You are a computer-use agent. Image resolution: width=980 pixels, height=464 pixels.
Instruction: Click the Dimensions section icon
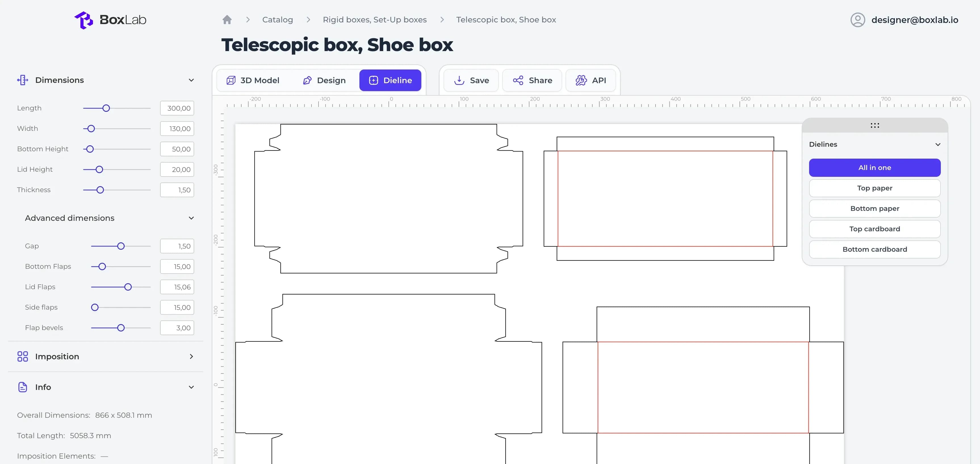(22, 80)
